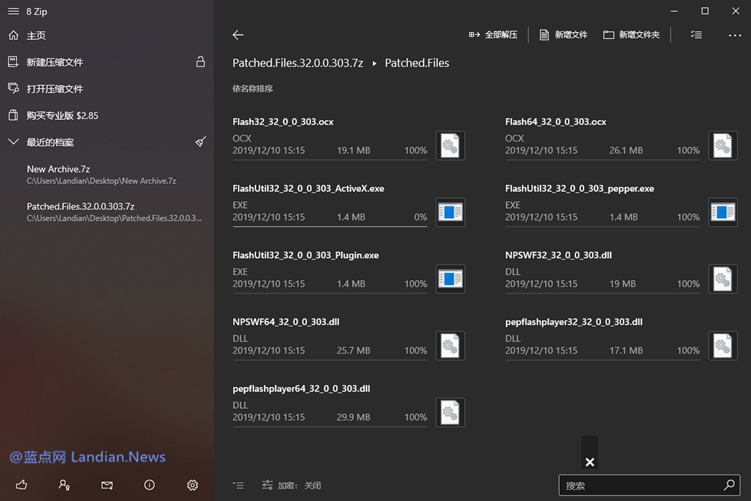
Task: Dismiss with the white X above search
Action: pyautogui.click(x=590, y=462)
